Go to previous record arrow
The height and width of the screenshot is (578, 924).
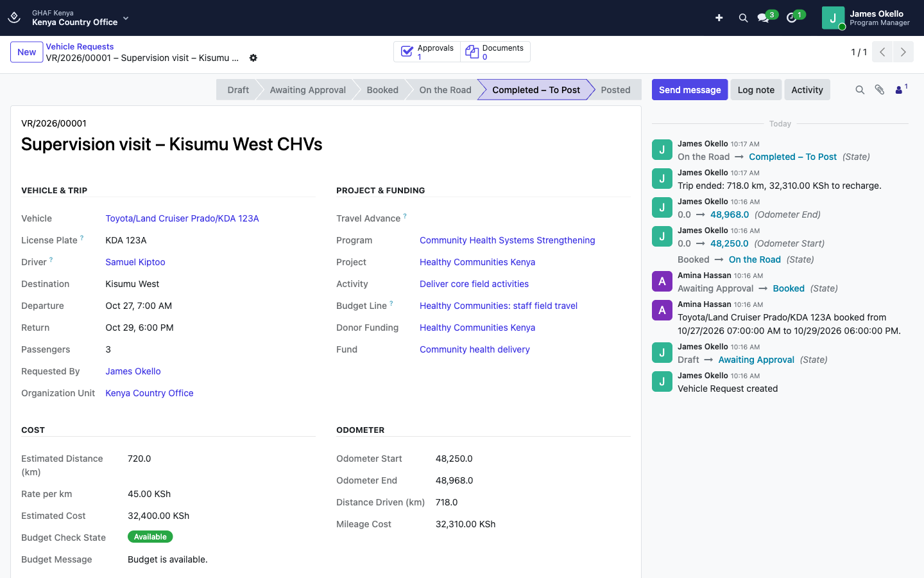click(x=882, y=52)
